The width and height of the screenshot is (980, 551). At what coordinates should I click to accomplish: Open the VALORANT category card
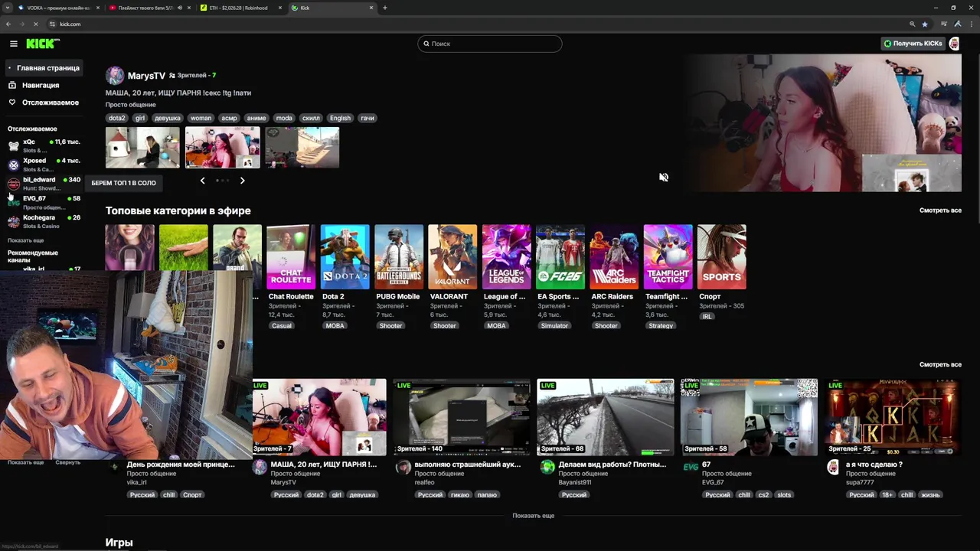click(452, 257)
